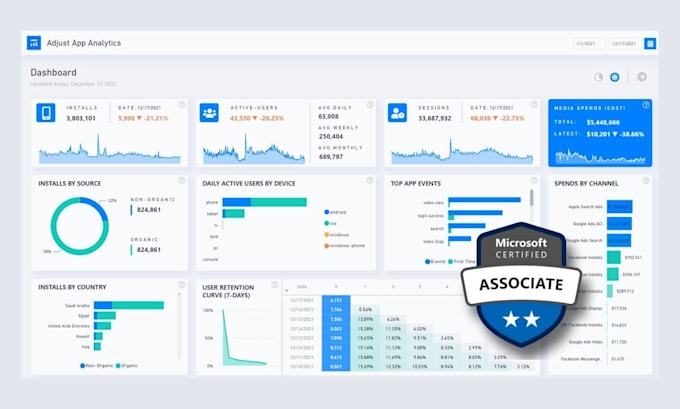
Task: Click the installs total 3,803,101
Action: pos(81,118)
